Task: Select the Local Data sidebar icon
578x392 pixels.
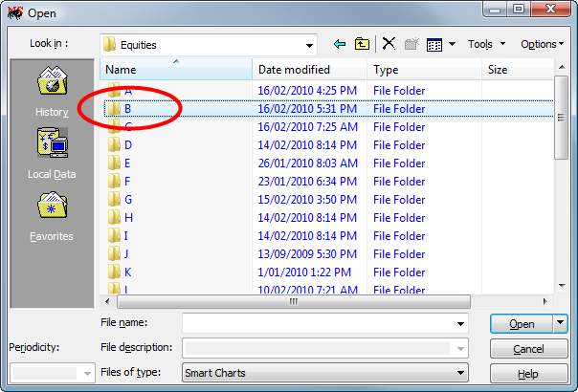Action: pyautogui.click(x=52, y=154)
